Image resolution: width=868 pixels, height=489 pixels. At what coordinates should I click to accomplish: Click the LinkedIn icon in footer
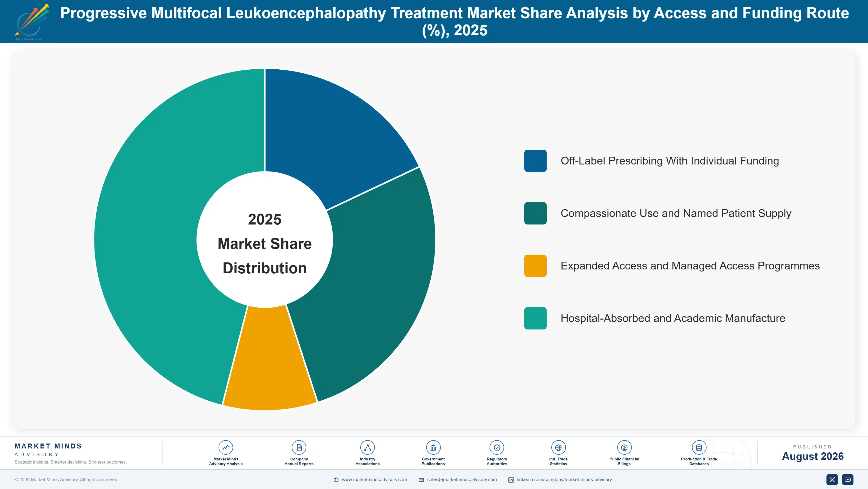coord(511,480)
